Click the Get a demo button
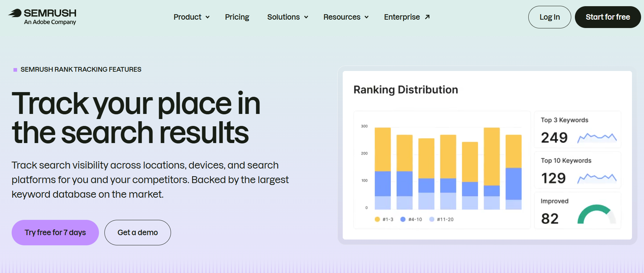This screenshot has width=644, height=273. (x=138, y=233)
